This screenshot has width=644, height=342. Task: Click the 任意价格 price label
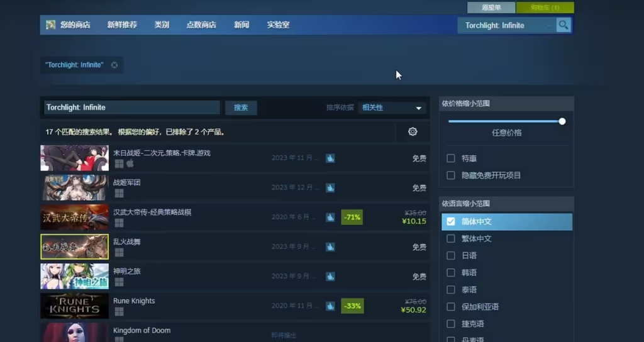coord(507,133)
